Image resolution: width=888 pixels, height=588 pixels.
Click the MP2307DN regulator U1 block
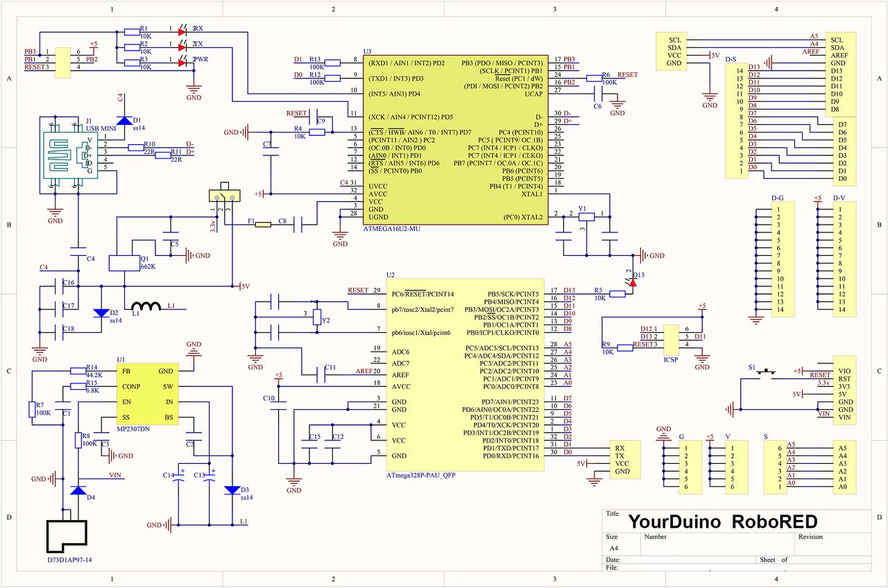(x=148, y=395)
